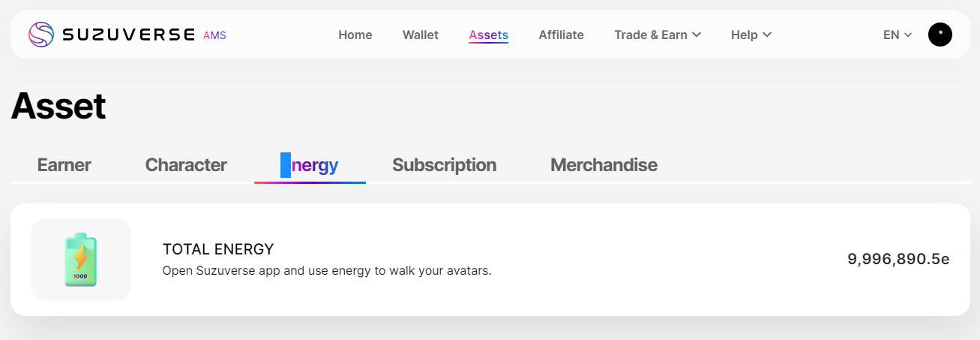Select Assets in the top navigation
The height and width of the screenshot is (340, 980).
click(488, 35)
